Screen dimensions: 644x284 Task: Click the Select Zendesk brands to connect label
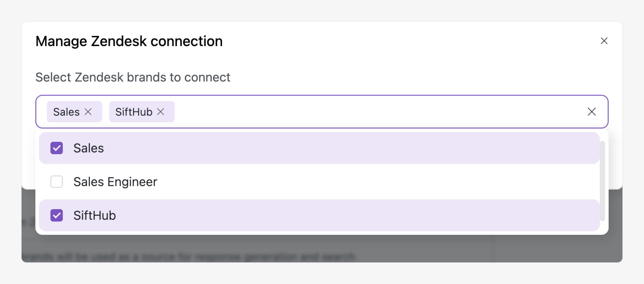(x=133, y=77)
